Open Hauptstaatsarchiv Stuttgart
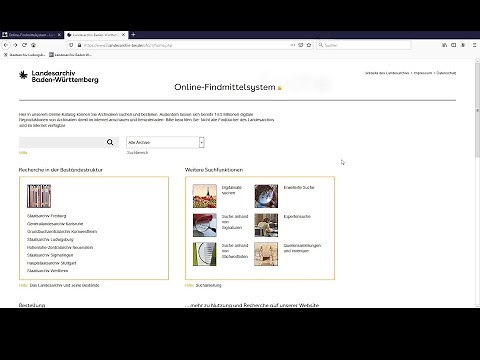The image size is (480, 360). (52, 263)
